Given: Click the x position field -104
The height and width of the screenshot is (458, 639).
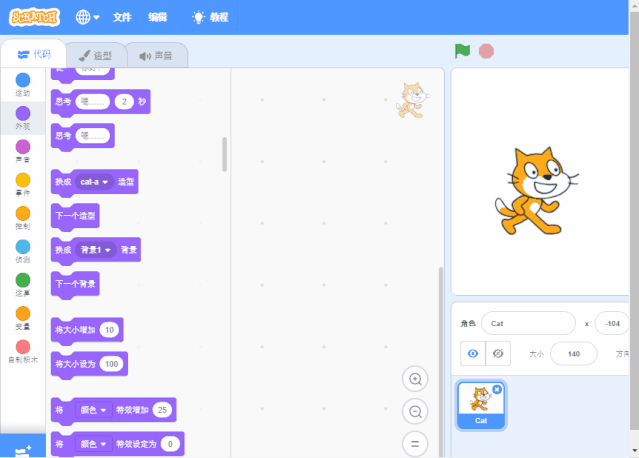Looking at the screenshot, I should (x=612, y=324).
